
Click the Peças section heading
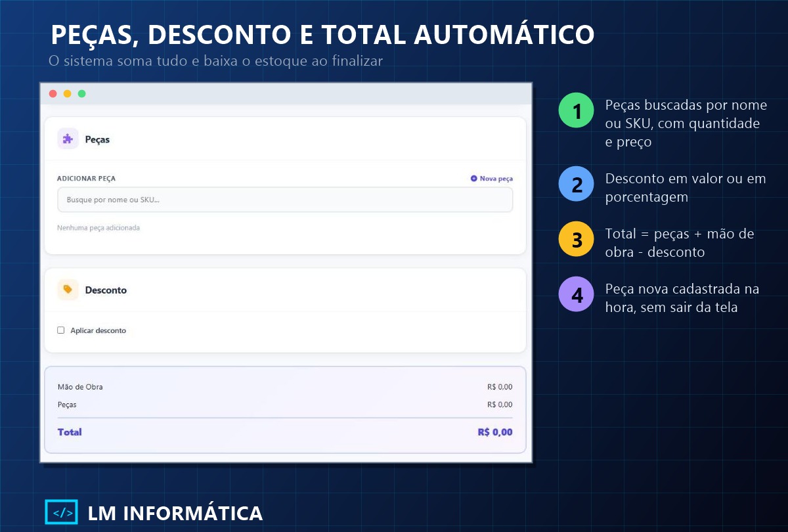(97, 140)
